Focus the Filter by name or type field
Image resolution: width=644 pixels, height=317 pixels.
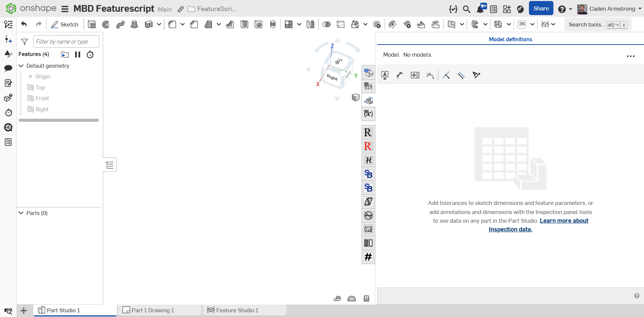coord(66,42)
